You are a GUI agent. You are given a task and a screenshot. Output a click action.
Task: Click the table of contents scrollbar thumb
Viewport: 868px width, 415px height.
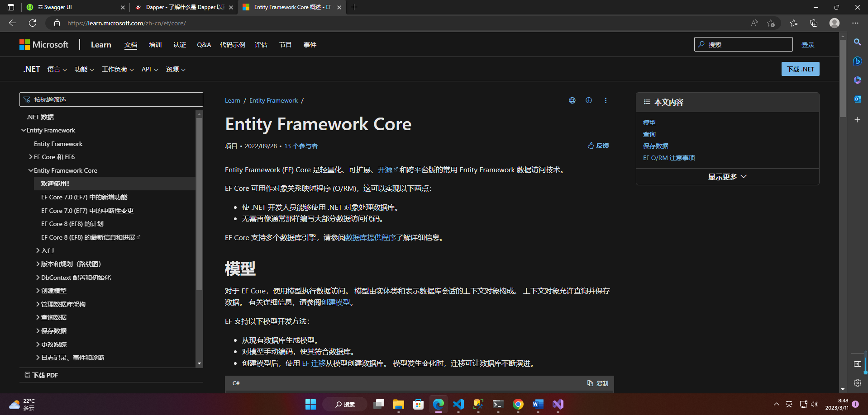point(199,204)
